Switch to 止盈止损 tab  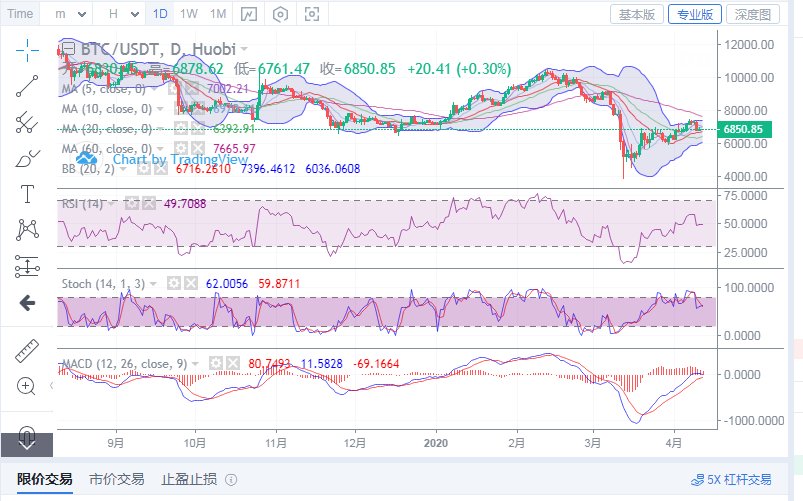coord(189,479)
